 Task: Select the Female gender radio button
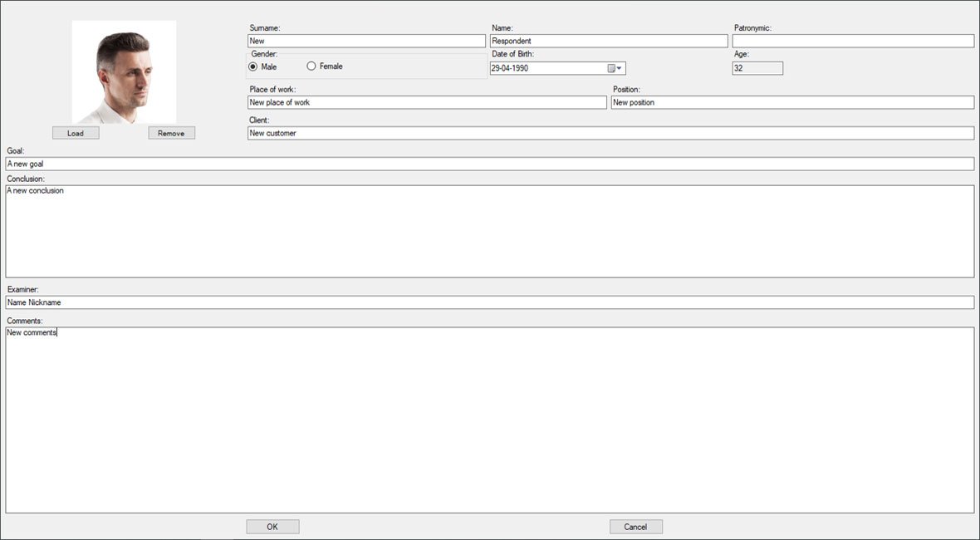(311, 66)
